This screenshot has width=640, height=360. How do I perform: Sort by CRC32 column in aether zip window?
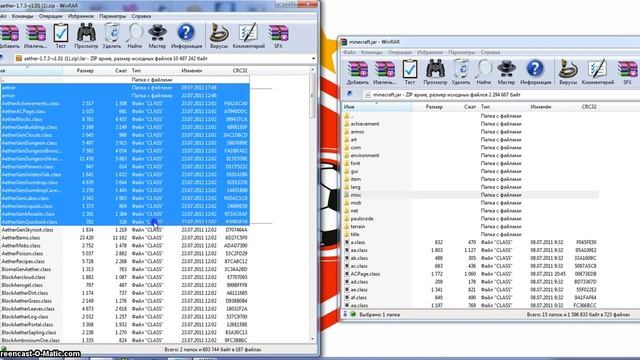(240, 71)
